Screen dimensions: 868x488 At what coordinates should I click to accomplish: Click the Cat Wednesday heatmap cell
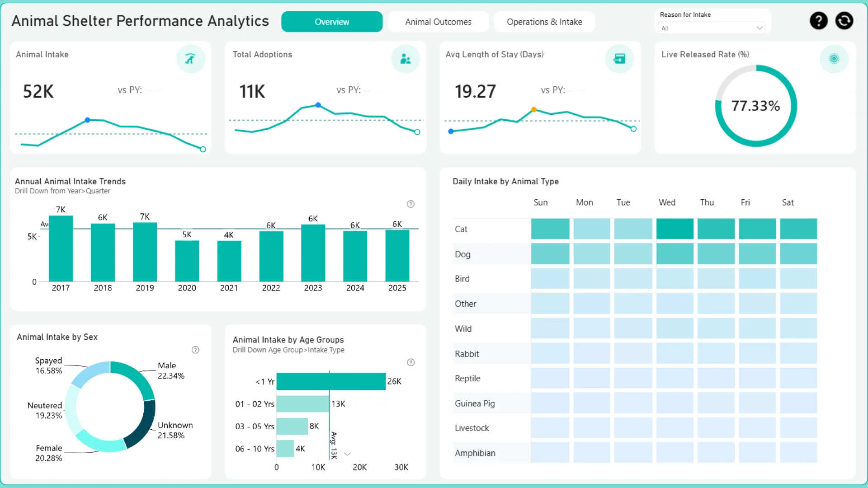click(x=675, y=229)
